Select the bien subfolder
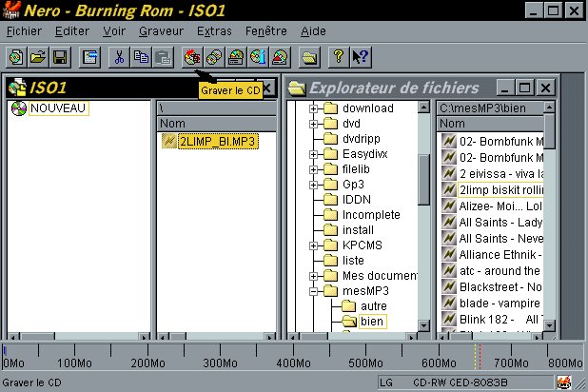This screenshot has width=588, height=392. tap(372, 322)
